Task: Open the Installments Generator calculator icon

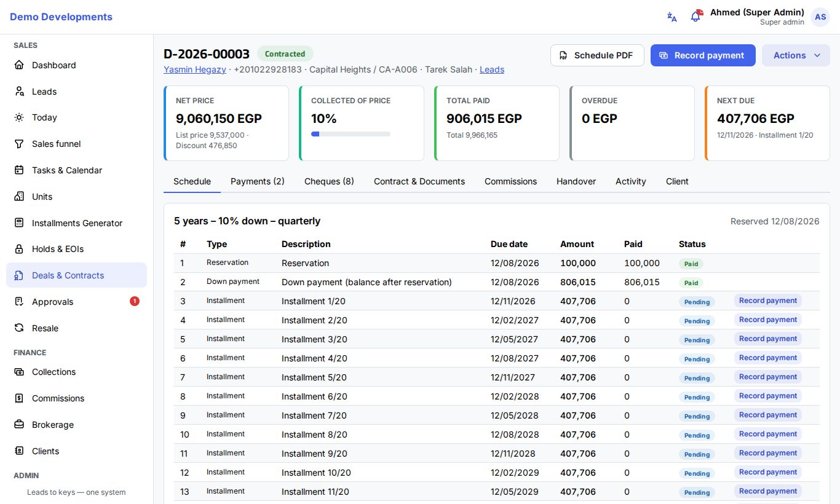Action: pos(19,223)
